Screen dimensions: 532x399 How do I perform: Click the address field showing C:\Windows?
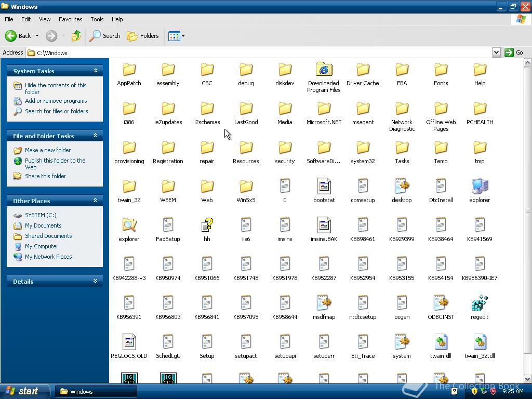[259, 52]
